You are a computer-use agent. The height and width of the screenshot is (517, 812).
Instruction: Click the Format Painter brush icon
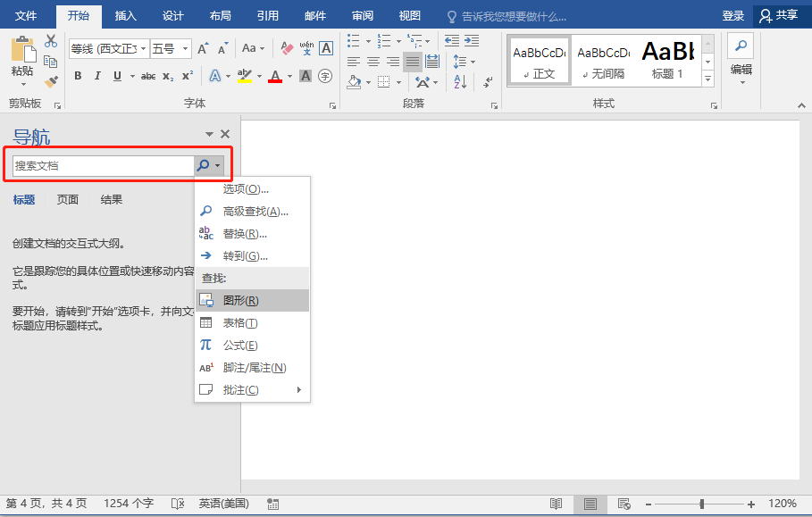(x=51, y=81)
